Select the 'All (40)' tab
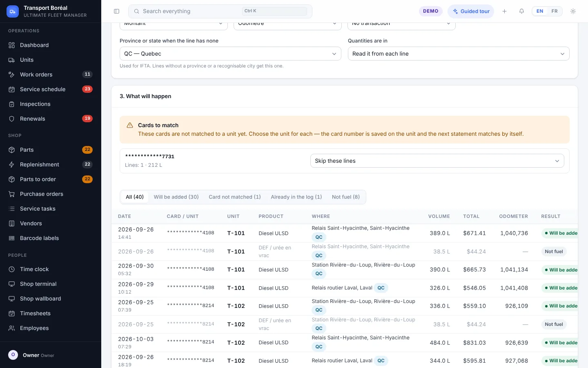This screenshot has height=368, width=588. (135, 197)
